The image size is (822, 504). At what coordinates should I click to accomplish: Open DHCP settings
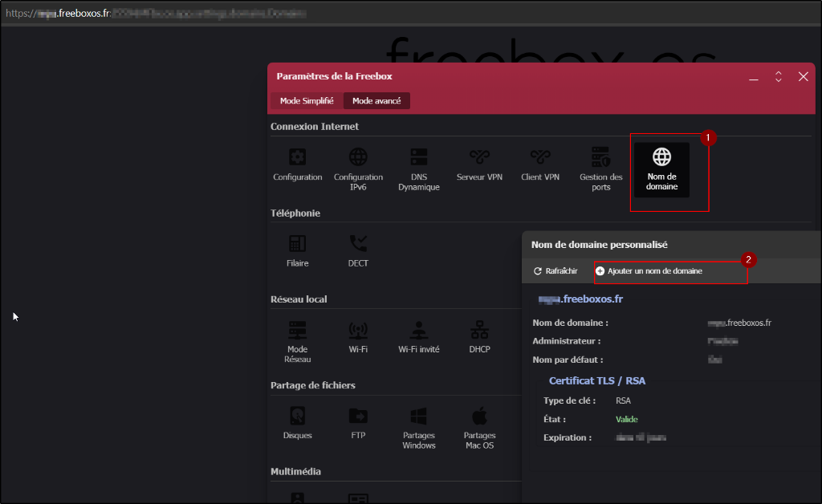point(479,337)
